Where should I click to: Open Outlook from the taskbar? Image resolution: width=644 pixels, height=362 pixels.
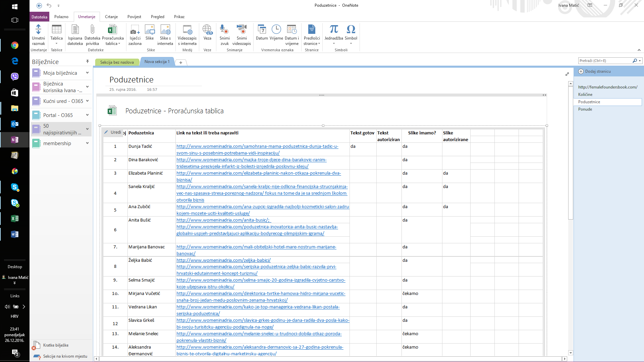pyautogui.click(x=15, y=124)
